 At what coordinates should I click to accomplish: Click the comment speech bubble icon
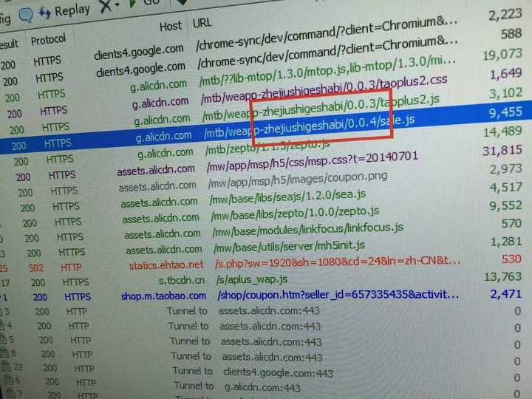tap(25, 16)
